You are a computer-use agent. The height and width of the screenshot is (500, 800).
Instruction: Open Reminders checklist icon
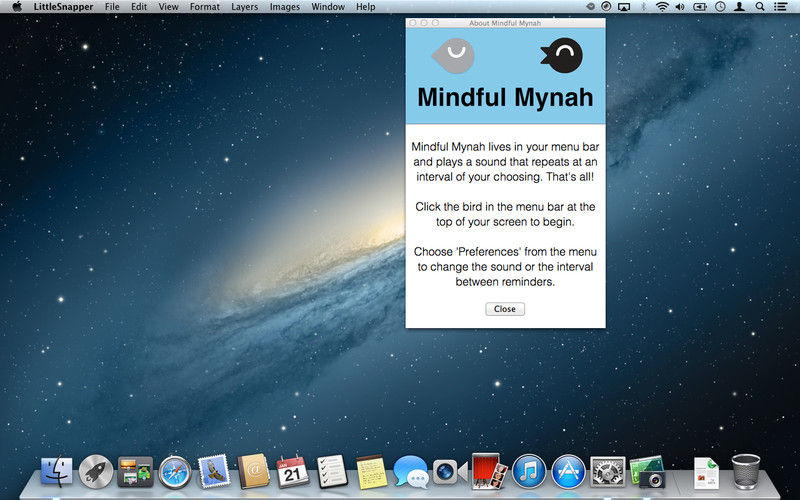[x=332, y=472]
